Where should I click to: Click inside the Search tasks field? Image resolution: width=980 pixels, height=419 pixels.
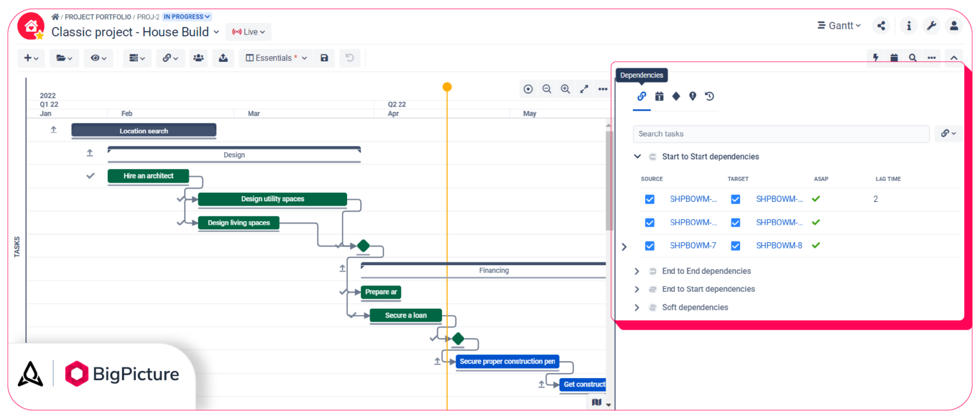781,133
